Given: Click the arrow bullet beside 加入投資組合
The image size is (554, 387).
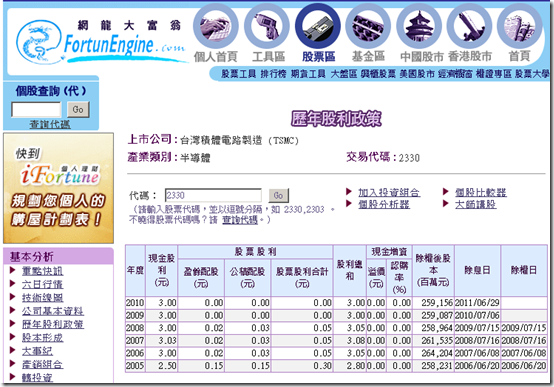Looking at the screenshot, I should (x=349, y=192).
